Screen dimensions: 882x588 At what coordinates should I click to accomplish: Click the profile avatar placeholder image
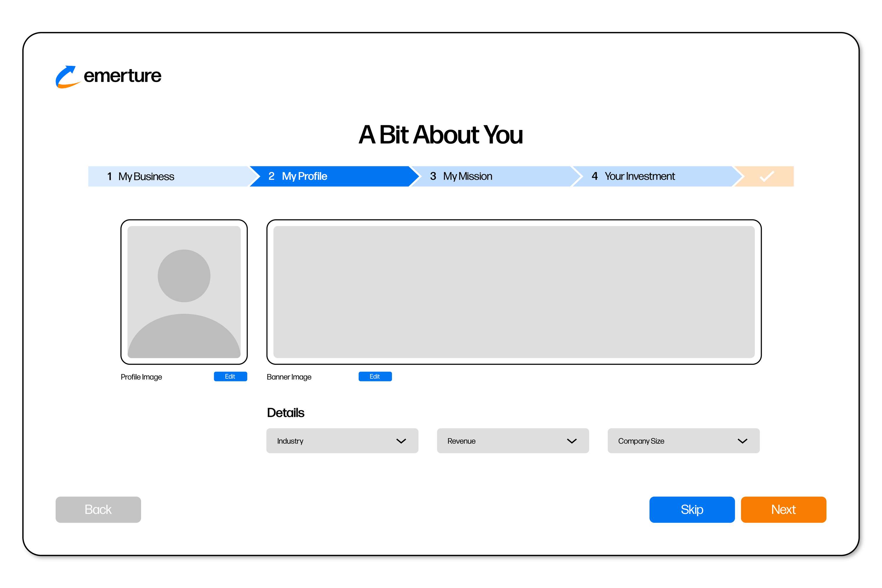(x=184, y=292)
